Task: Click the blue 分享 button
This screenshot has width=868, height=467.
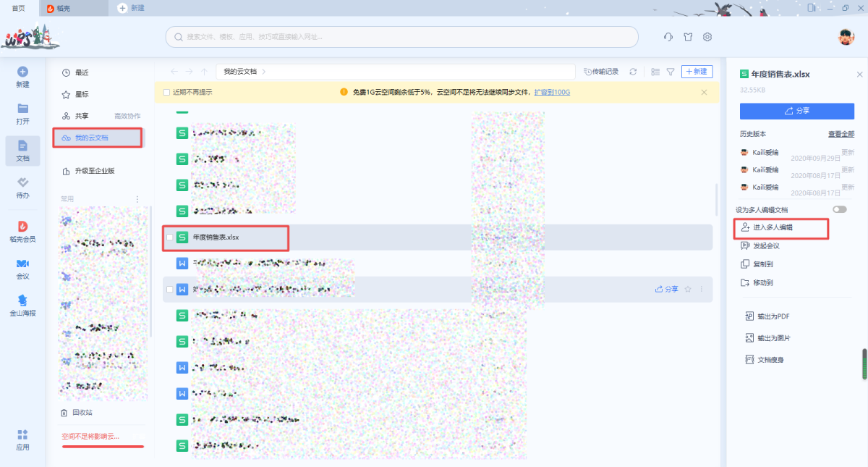Action: (797, 111)
